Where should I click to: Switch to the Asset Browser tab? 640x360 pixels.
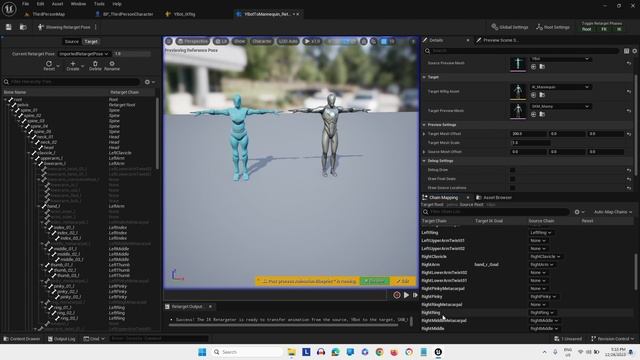coord(494,198)
